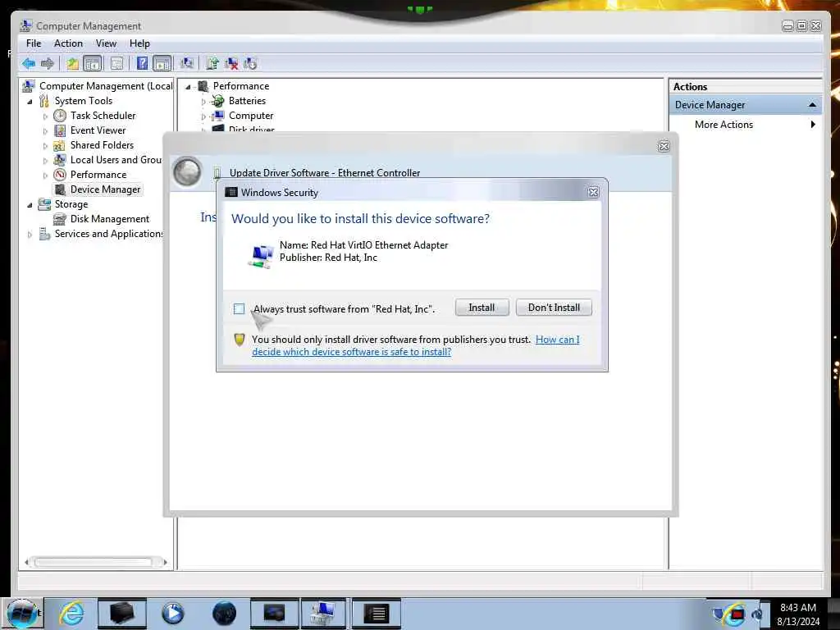Expand the Shared Folders node
The height and width of the screenshot is (630, 840).
click(46, 146)
